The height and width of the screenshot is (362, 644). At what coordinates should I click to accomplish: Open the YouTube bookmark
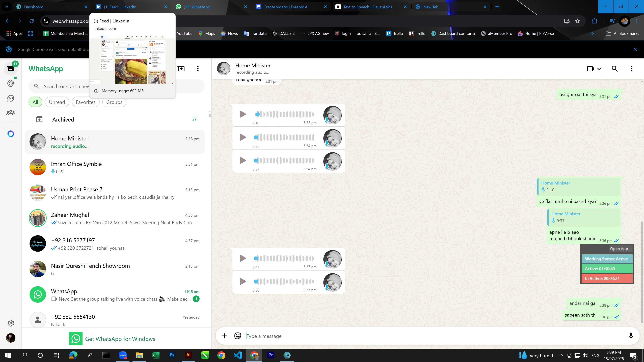(x=184, y=34)
